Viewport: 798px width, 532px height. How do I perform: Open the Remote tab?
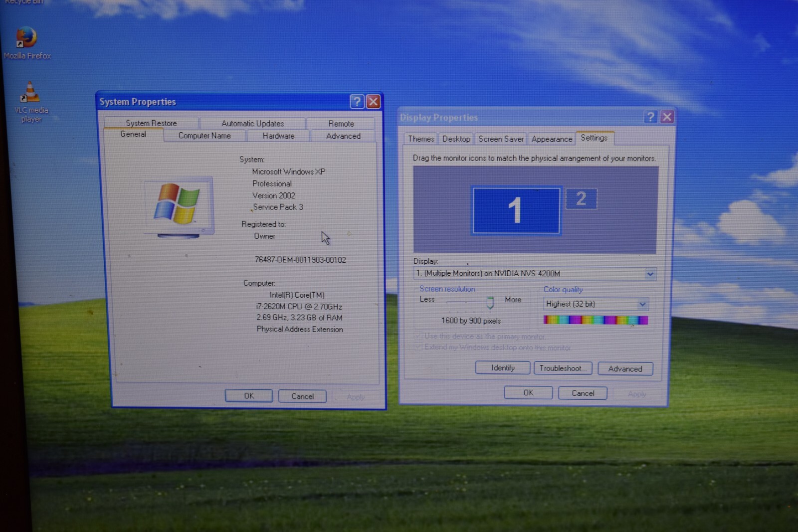(341, 123)
